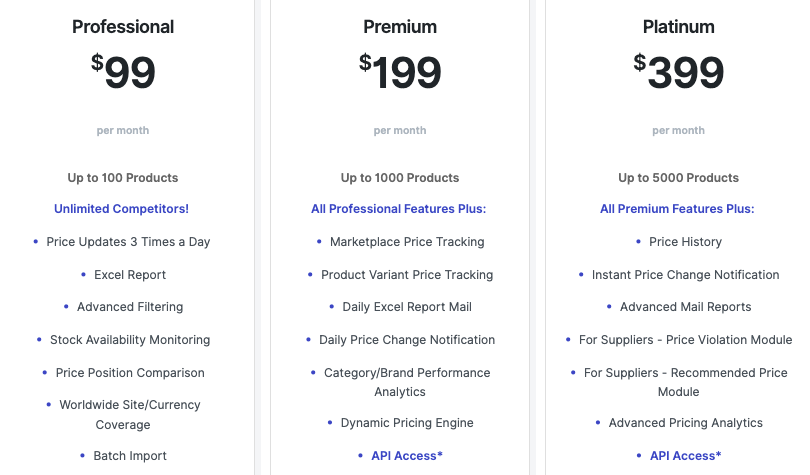This screenshot has height=475, width=810.
Task: Click All Professional Features Plus link
Action: 398,209
